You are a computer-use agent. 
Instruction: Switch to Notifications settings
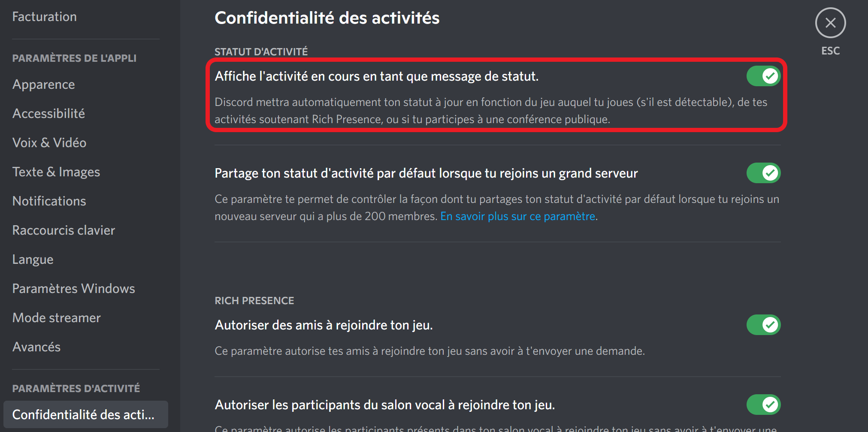(x=49, y=201)
